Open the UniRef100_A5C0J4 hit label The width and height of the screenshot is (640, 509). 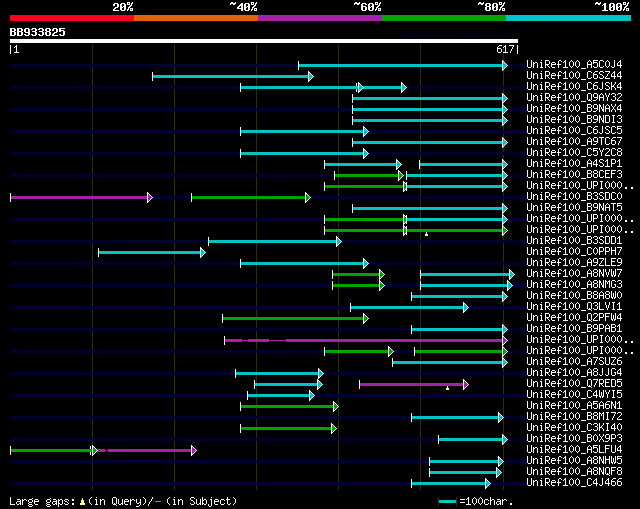(574, 64)
